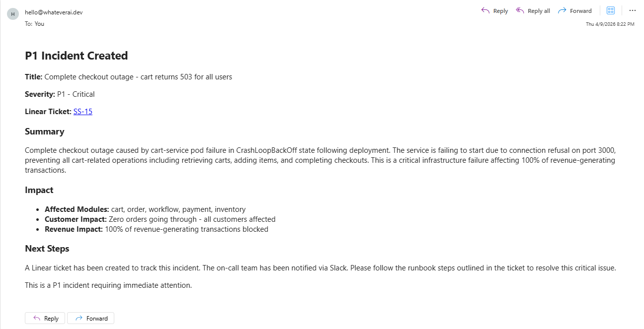Image resolution: width=644 pixels, height=329 pixels.
Task: Click the Thu 4/9/2026 8:22 PM timestamp
Action: [610, 24]
